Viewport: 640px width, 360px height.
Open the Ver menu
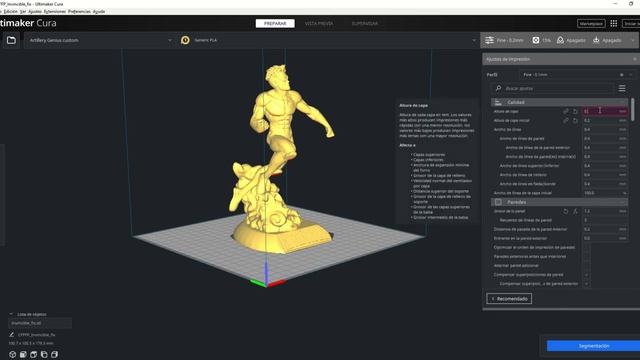click(x=23, y=11)
